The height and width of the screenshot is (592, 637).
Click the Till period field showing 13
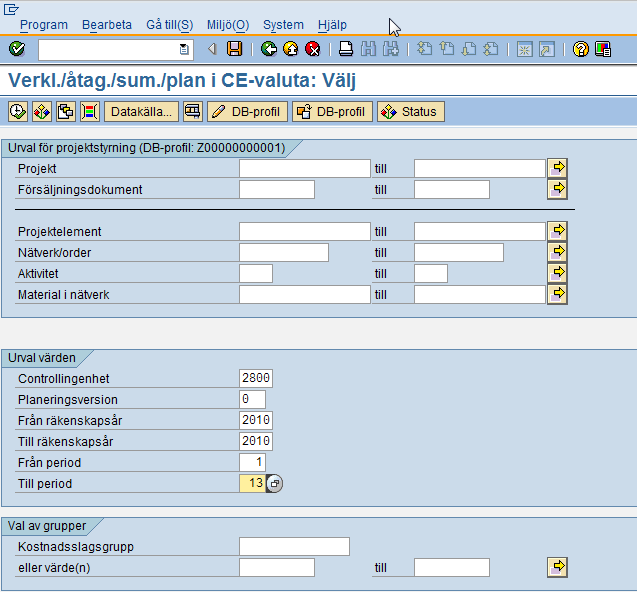pyautogui.click(x=253, y=484)
